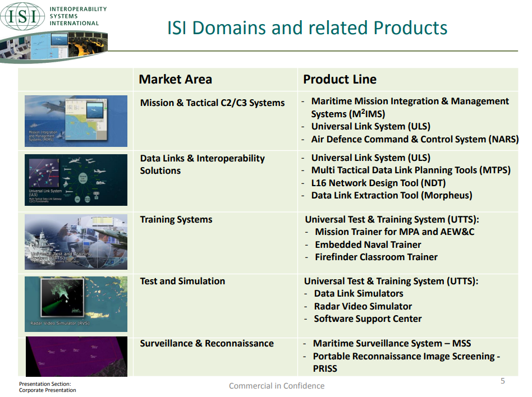
Task: Click the Interoperability Systems International text
Action: click(78, 16)
